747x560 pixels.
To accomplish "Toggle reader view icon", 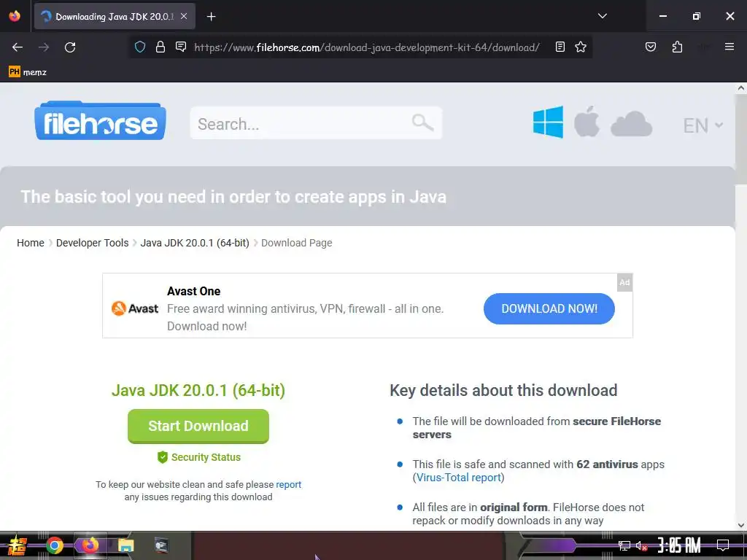I will click(x=560, y=47).
